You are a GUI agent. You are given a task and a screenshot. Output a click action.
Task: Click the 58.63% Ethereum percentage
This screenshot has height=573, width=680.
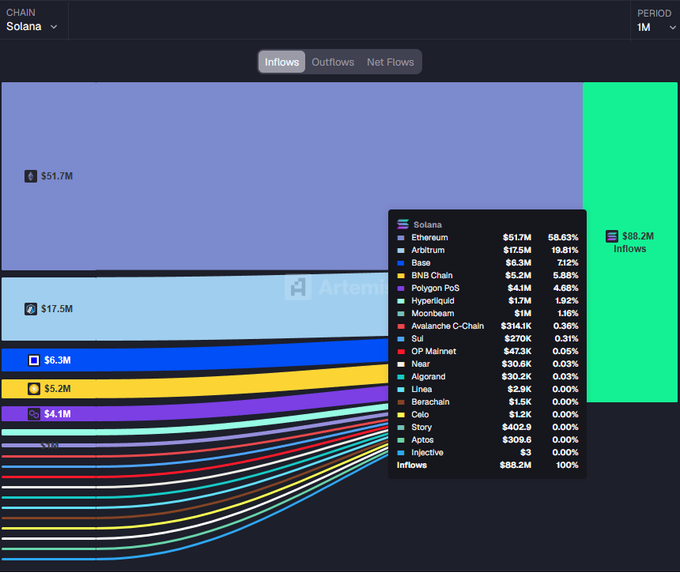tap(563, 237)
